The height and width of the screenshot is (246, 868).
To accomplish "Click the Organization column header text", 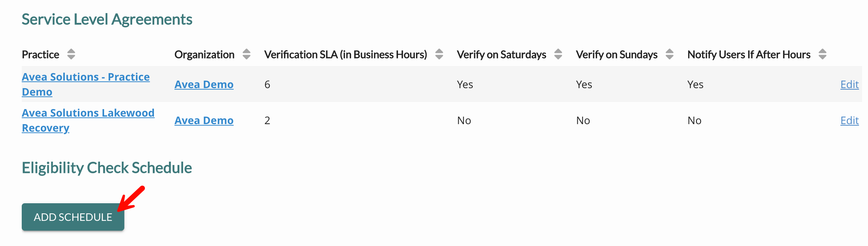I will pyautogui.click(x=204, y=55).
